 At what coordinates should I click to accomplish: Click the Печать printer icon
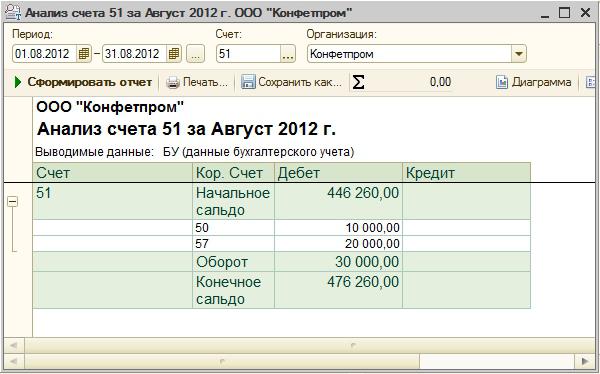click(173, 82)
